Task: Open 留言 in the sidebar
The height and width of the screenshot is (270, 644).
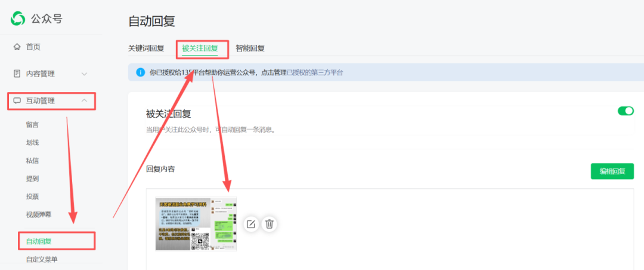Action: pos(33,125)
